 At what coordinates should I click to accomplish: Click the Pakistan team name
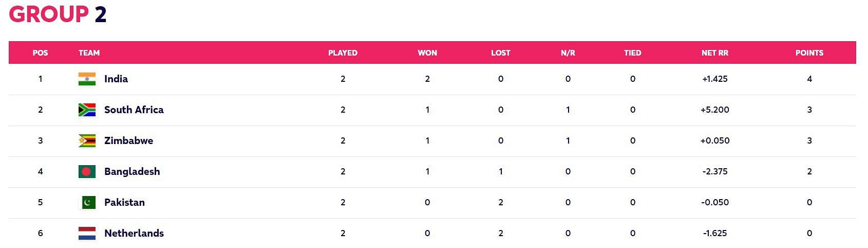point(124,202)
